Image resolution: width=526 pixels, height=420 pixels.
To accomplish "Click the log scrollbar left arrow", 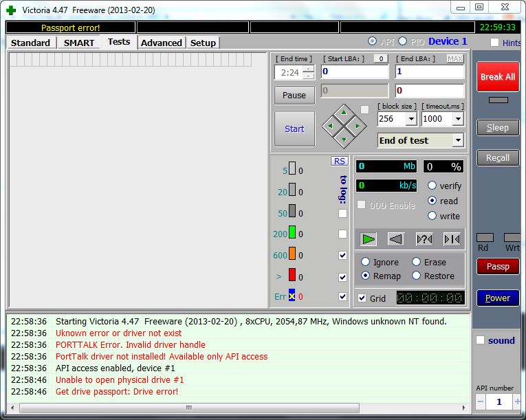I will [12, 408].
